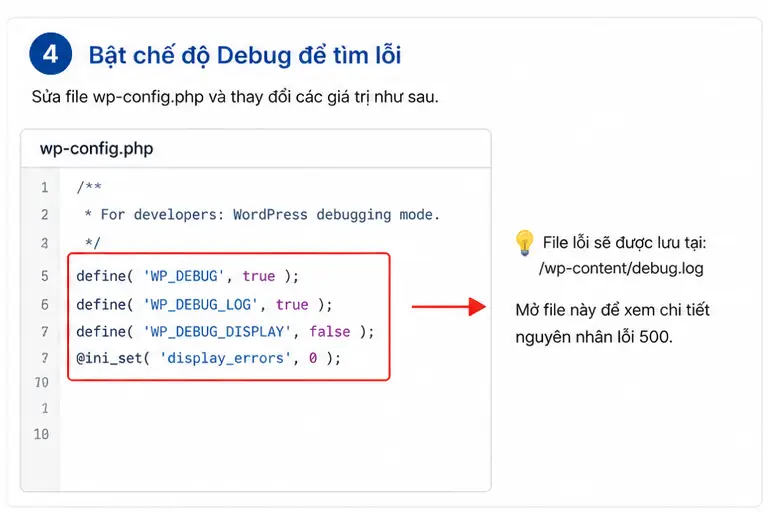The image size is (768, 512).
Task: Click comment 'For developers: WordPress debugging mode.'
Action: pyautogui.click(x=270, y=215)
